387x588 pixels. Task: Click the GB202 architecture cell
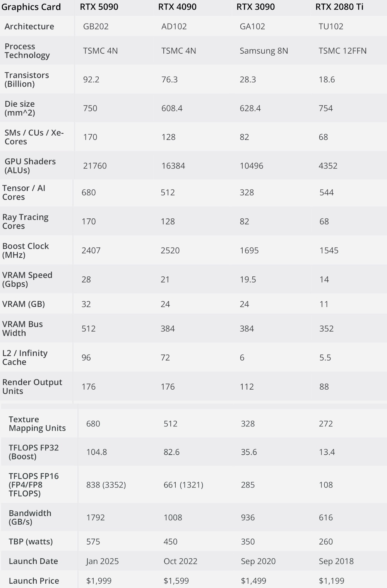click(96, 26)
